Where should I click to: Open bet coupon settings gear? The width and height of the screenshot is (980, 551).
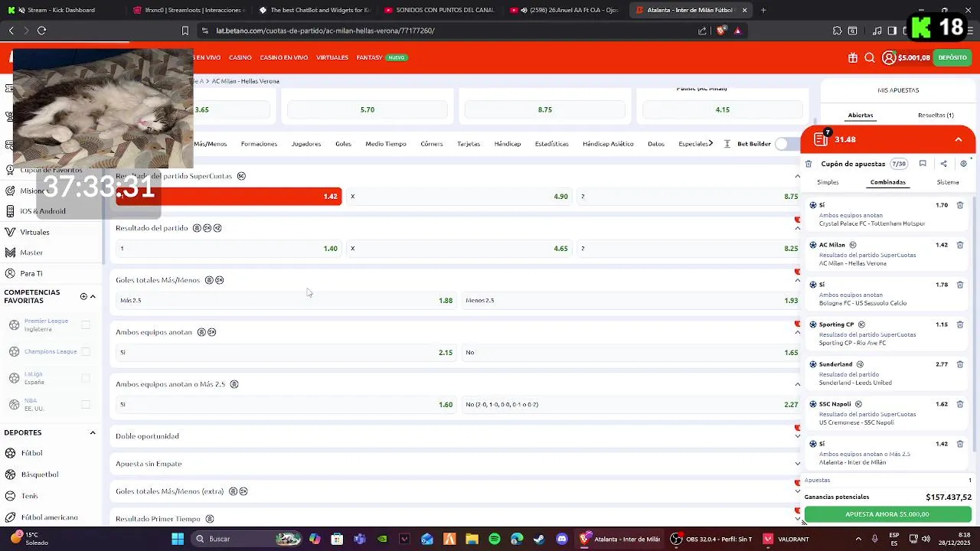point(963,164)
